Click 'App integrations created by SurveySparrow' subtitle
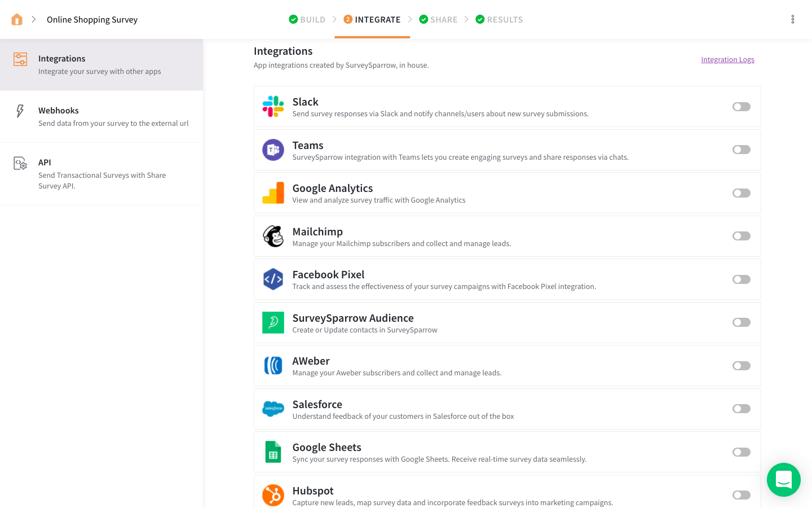Viewport: 812px width, 508px height. (x=341, y=65)
